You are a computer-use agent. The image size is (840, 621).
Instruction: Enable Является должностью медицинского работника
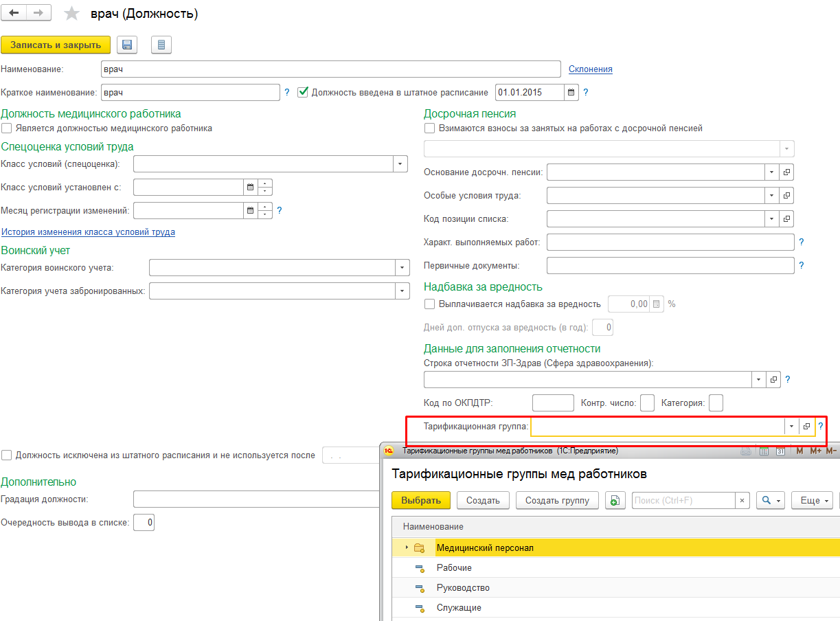point(6,128)
